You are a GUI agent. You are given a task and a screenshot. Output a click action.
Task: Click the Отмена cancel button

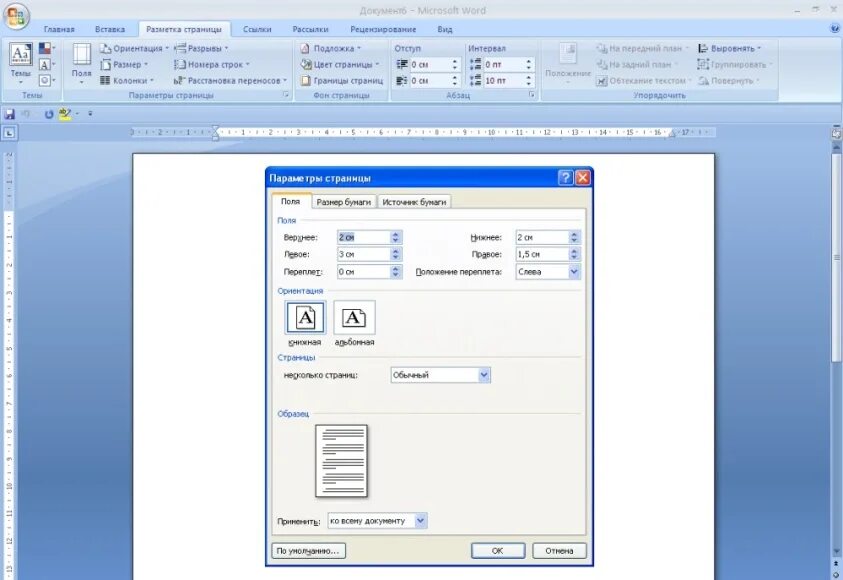(x=559, y=551)
